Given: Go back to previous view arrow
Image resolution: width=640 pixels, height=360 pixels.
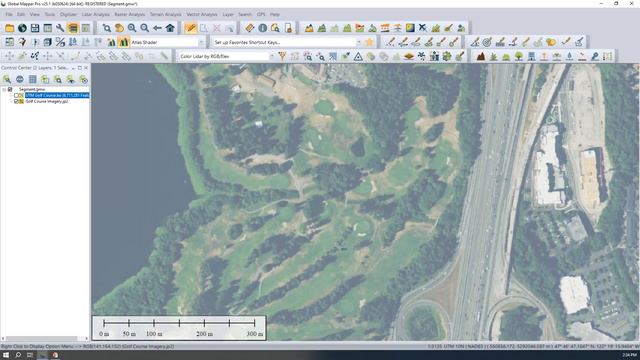Looking at the screenshot, I should tap(157, 28).
